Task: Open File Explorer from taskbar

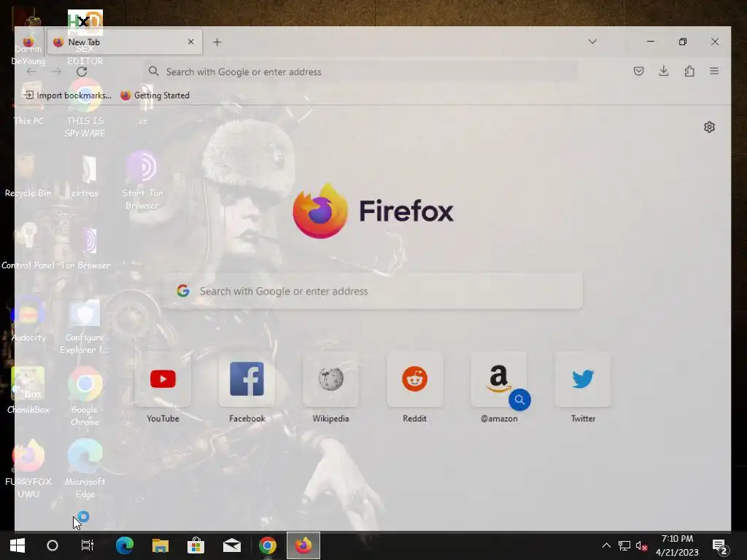Action: (160, 545)
